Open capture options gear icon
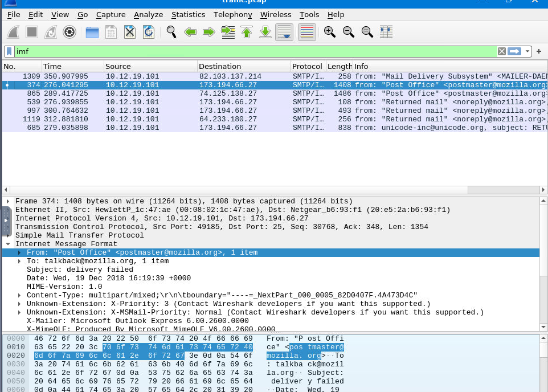The image size is (548, 392). click(x=69, y=32)
